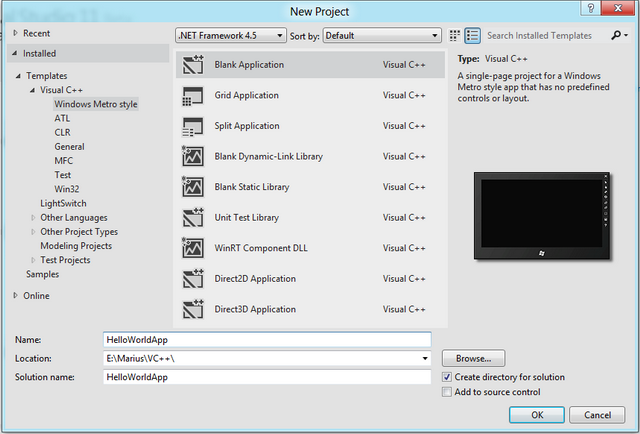Viewport: 640px width, 434px height.
Task: Click the Grid Application template icon
Action: coord(193,96)
